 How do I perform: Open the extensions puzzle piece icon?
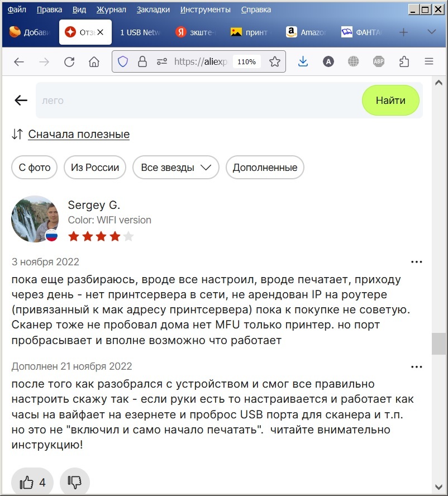tap(404, 61)
